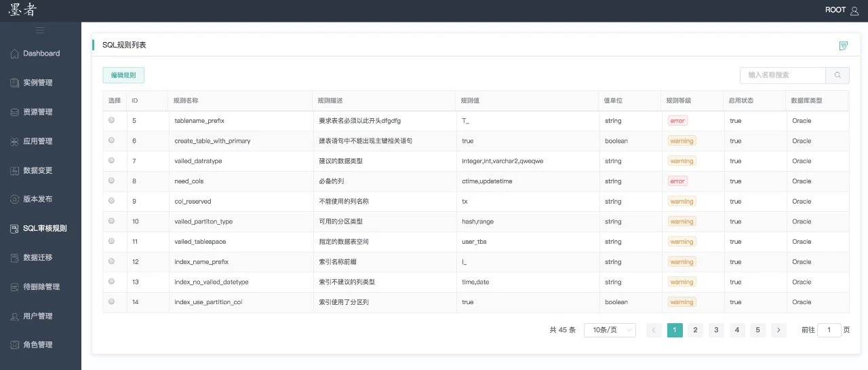Viewport: 868px width, 370px height.
Task: Click the hash,range value cell
Action: (477, 221)
